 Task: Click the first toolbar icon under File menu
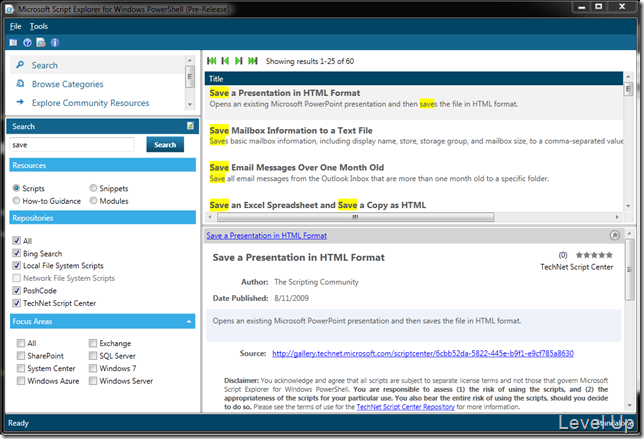pos(13,42)
